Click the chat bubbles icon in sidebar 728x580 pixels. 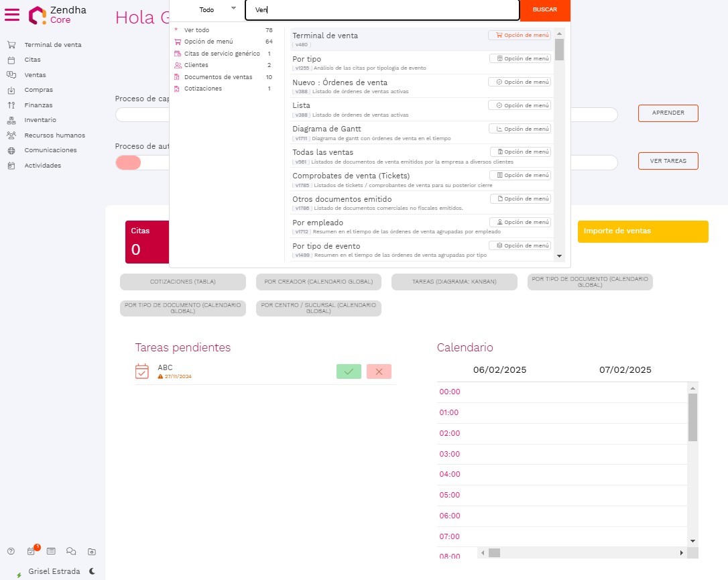tap(71, 551)
